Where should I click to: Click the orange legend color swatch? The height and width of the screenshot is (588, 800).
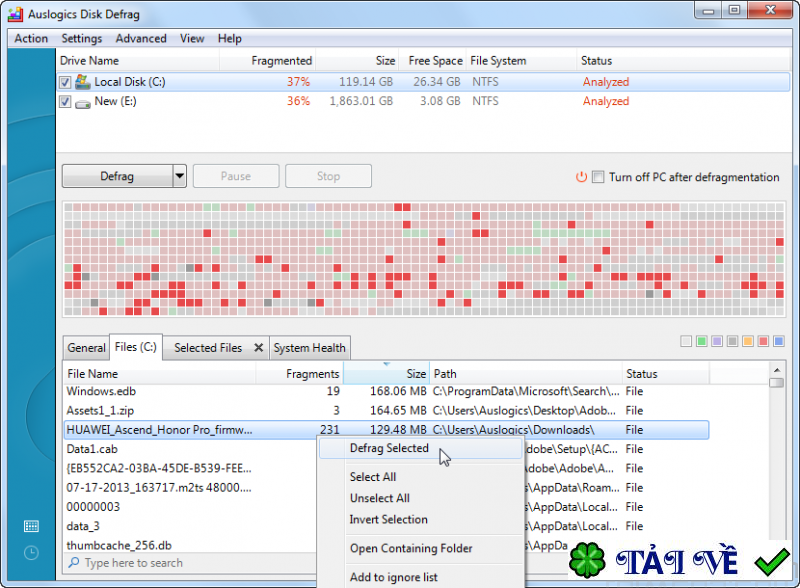coord(748,341)
